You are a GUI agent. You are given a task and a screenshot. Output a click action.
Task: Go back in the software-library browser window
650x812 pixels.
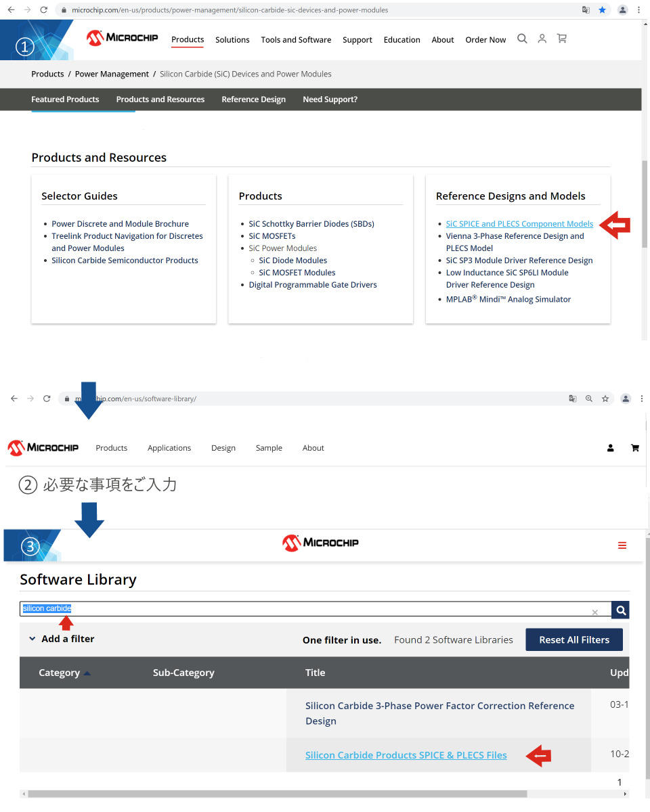[14, 399]
